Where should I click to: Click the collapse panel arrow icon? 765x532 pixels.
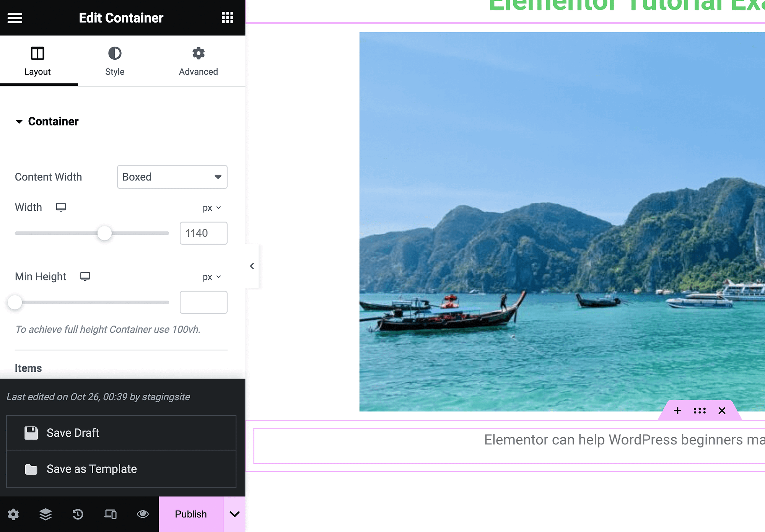pyautogui.click(x=251, y=266)
